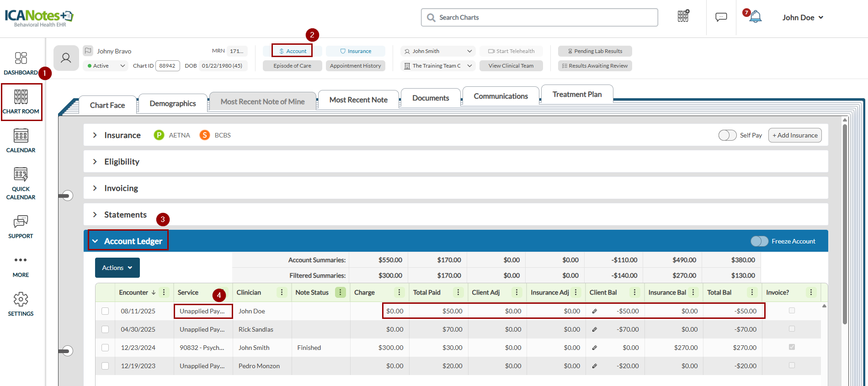Viewport: 868px width, 386px height.
Task: Toggle the Self Pay switch
Action: 727,135
